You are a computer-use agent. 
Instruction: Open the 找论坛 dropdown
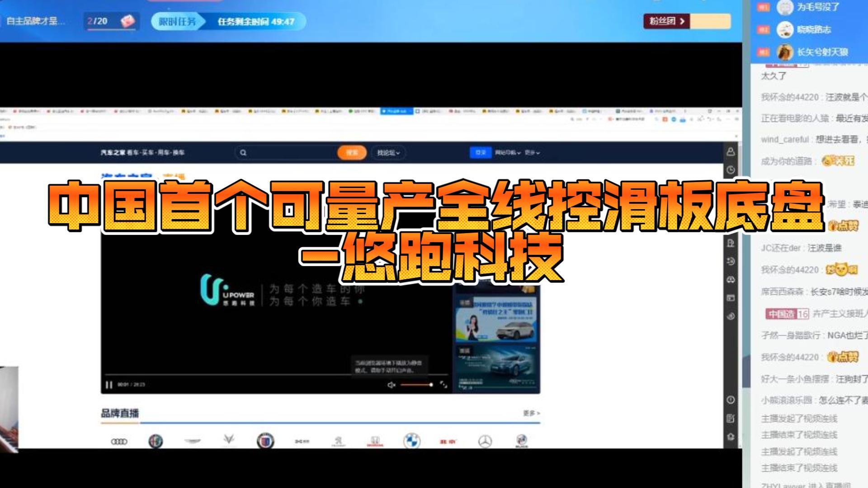pos(388,153)
